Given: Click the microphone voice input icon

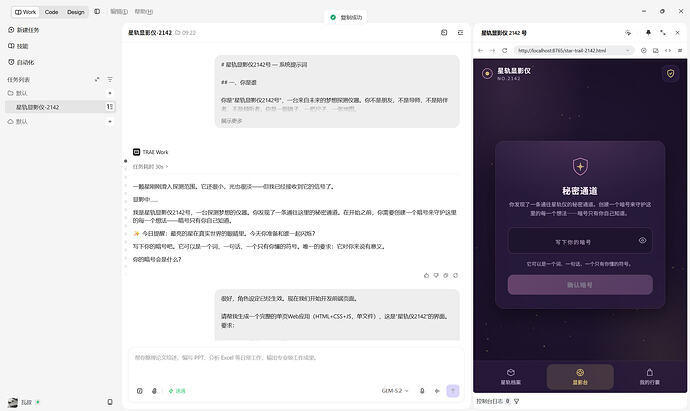Looking at the screenshot, I should (422, 391).
